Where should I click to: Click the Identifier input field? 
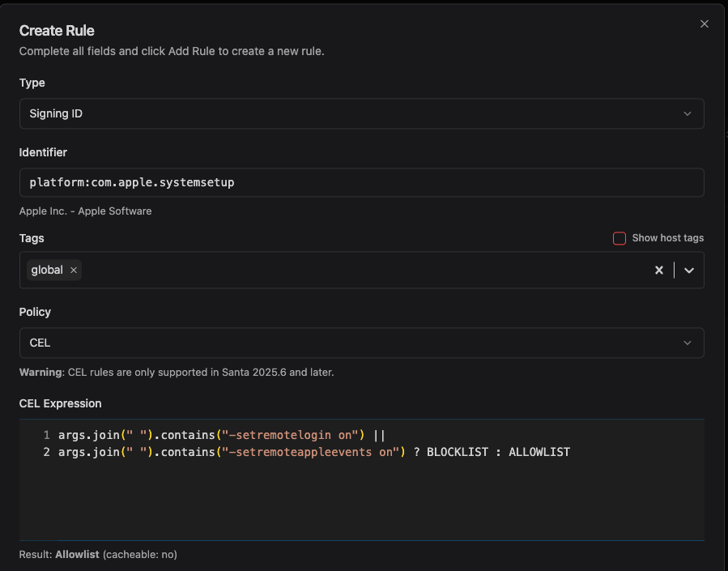pyautogui.click(x=361, y=182)
